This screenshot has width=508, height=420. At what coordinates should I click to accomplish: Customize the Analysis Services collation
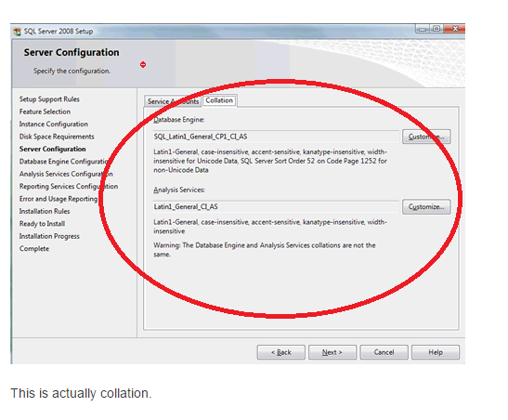point(426,207)
